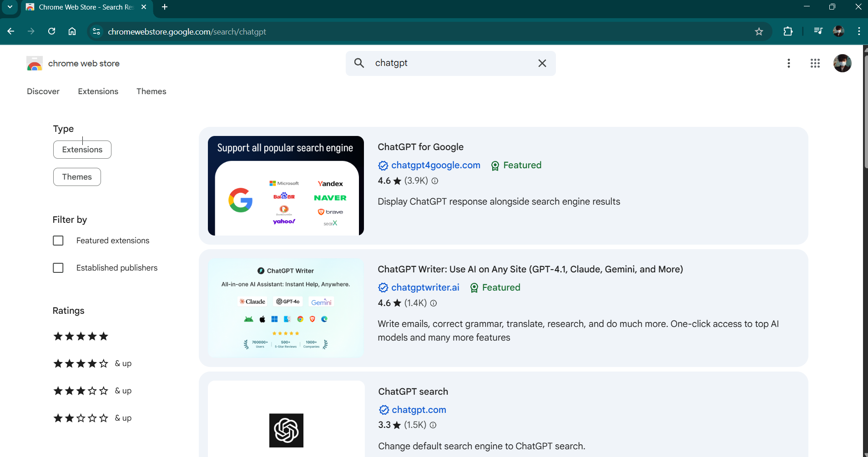This screenshot has height=457, width=868.
Task: Open ChatGPT Writer extension title
Action: coord(530,269)
